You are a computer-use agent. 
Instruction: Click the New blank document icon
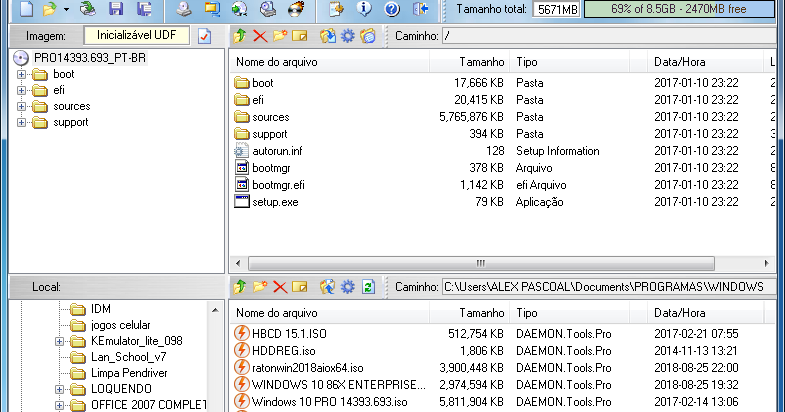tap(26, 9)
